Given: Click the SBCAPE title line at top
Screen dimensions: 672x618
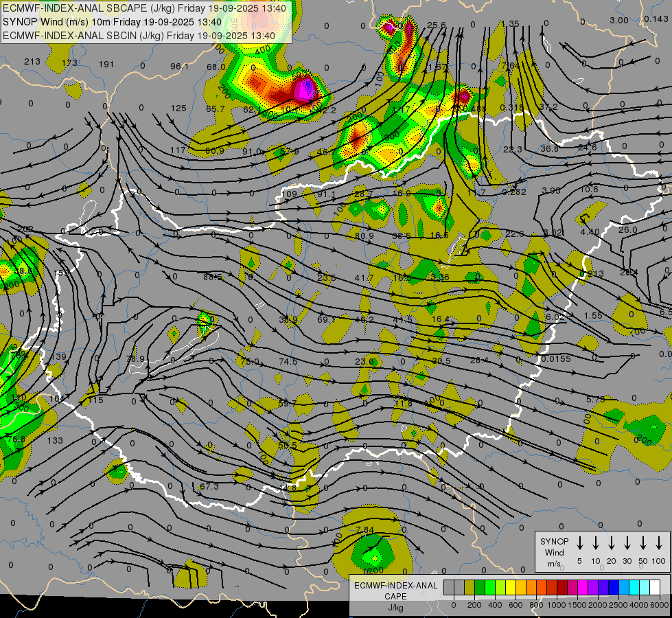Looking at the screenshot, I should [x=144, y=8].
